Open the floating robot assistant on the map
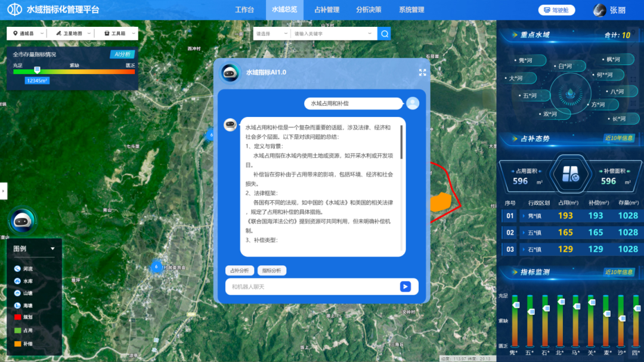The image size is (644, 362). click(x=22, y=220)
